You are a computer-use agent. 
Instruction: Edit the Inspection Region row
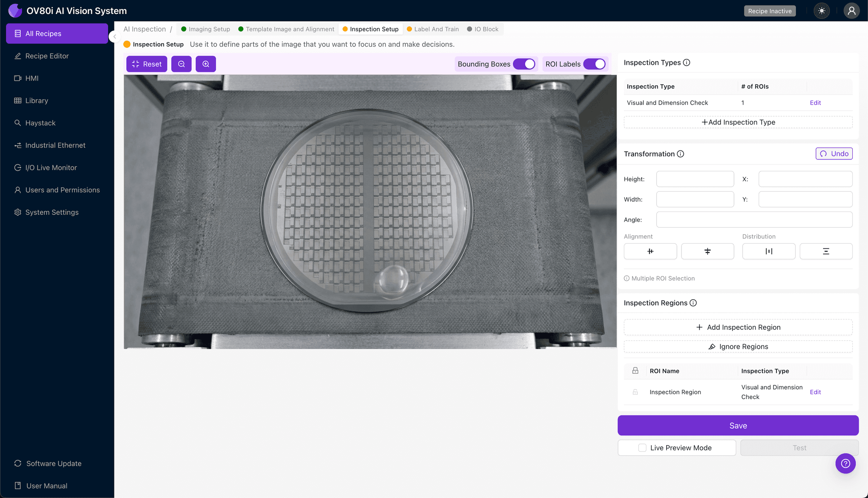pyautogui.click(x=815, y=392)
